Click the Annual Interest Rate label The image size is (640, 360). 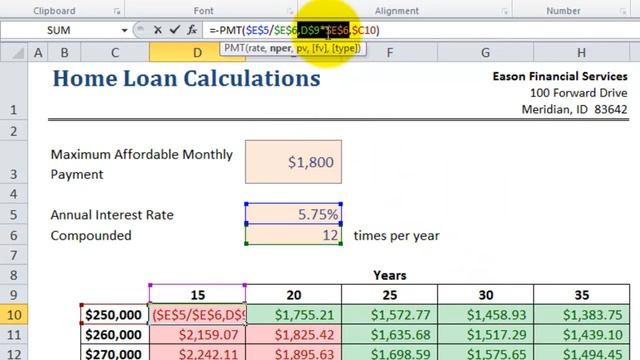[x=112, y=215]
